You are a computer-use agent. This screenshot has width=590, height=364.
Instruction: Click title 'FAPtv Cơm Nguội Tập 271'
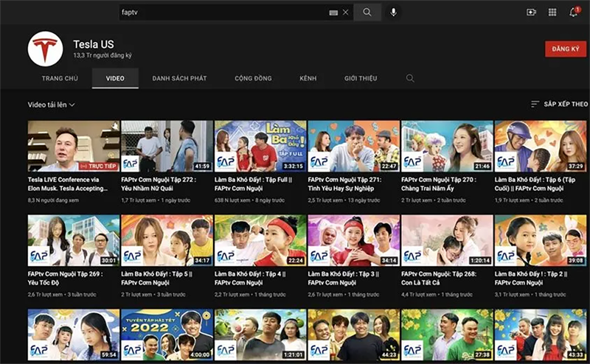(x=344, y=184)
